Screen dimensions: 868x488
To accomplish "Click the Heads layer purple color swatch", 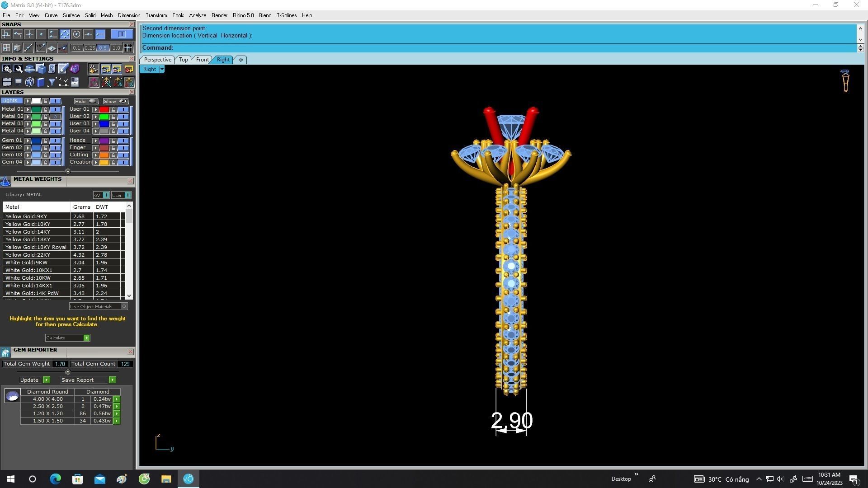I will coord(104,141).
